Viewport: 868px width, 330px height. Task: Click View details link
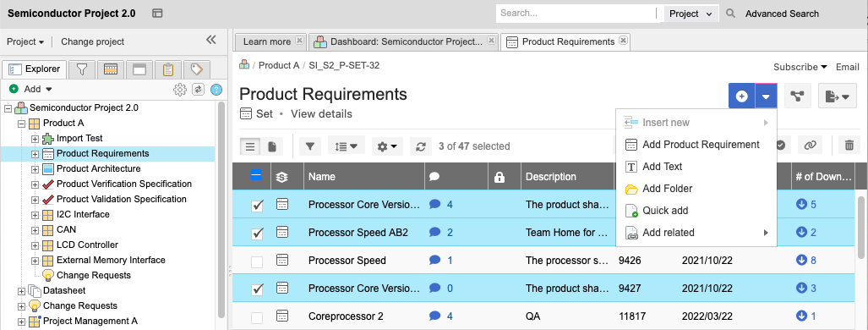[321, 113]
